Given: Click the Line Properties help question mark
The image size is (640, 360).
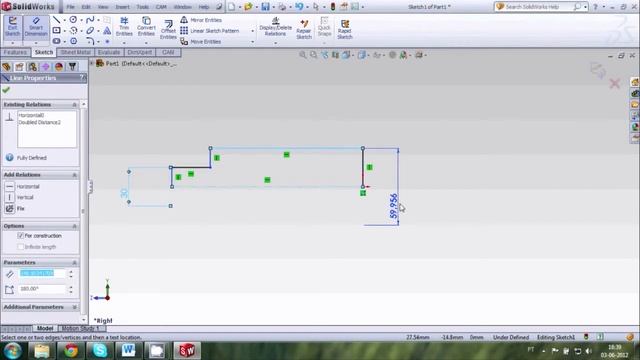Looking at the screenshot, I should pos(82,78).
